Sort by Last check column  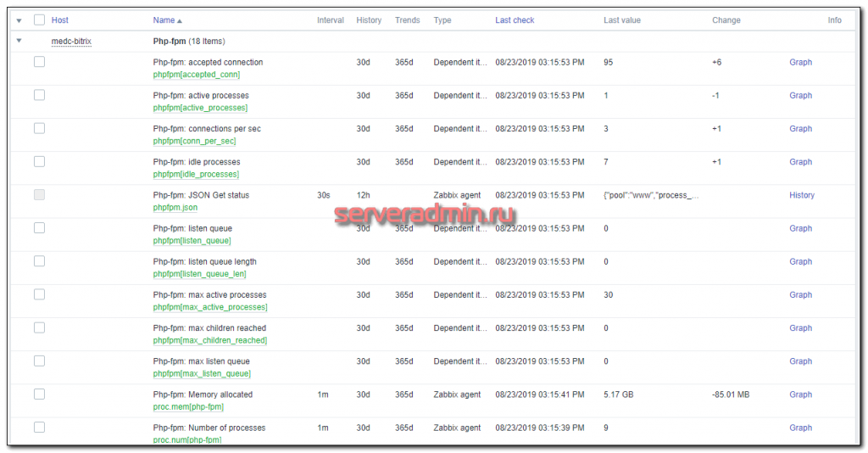coord(515,20)
